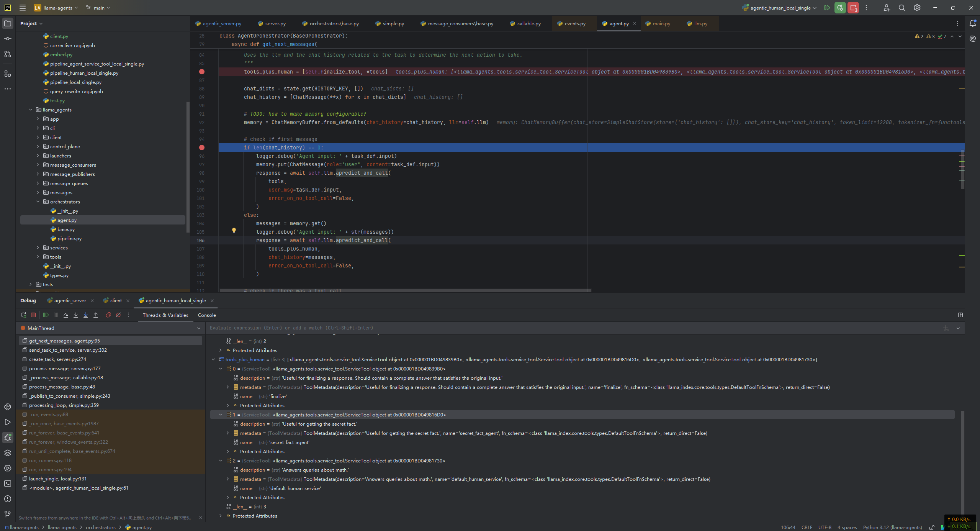Toggle breakpoint on line 95
The width and height of the screenshot is (980, 531).
202,147
